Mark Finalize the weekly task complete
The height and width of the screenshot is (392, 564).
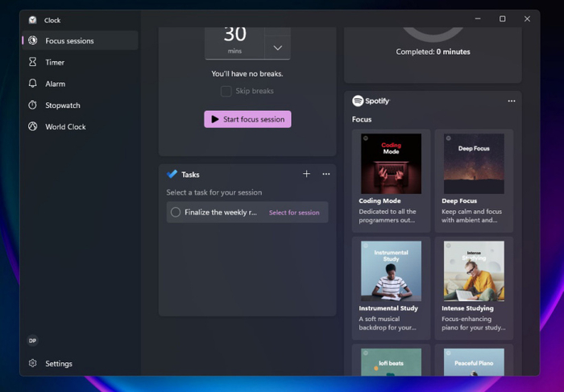tap(176, 212)
